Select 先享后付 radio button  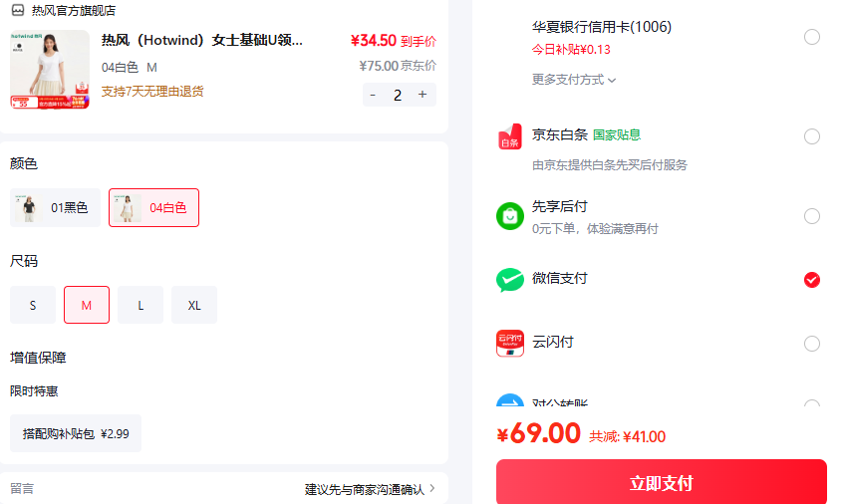tap(812, 216)
